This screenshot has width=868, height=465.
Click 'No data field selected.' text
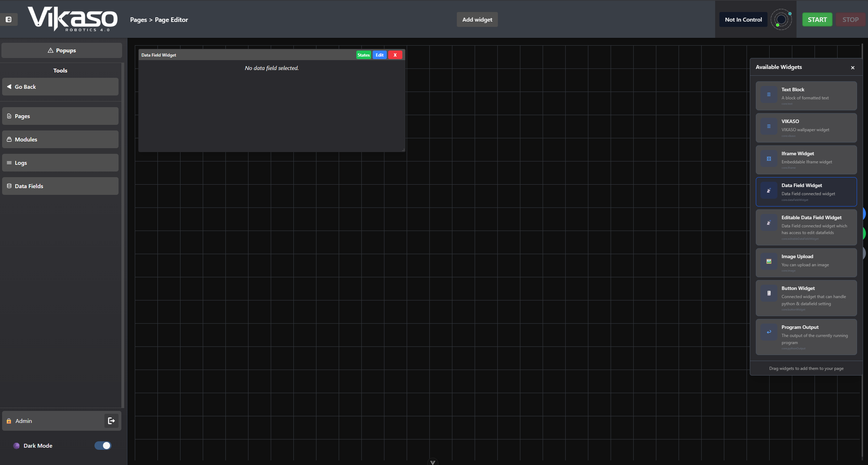pyautogui.click(x=272, y=68)
